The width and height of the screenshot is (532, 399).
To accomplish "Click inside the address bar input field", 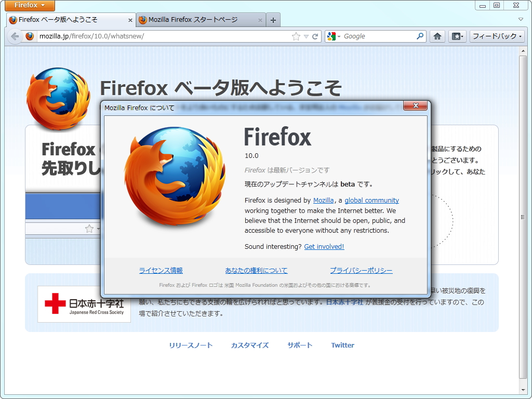I will 156,36.
